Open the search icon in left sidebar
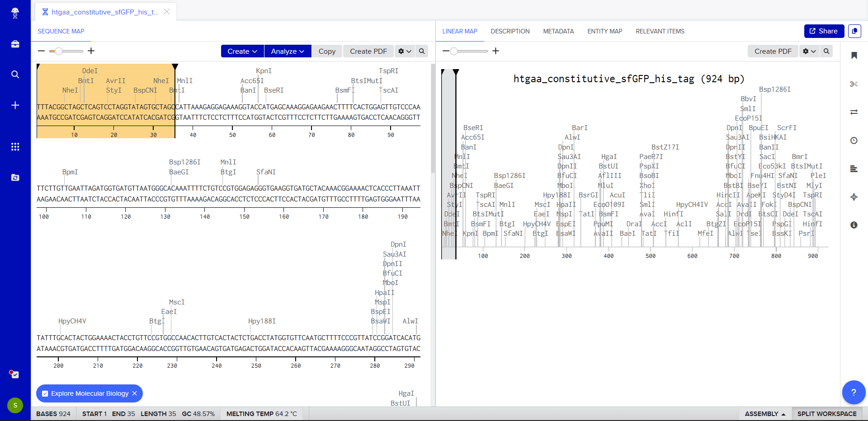The width and height of the screenshot is (868, 421). point(15,75)
